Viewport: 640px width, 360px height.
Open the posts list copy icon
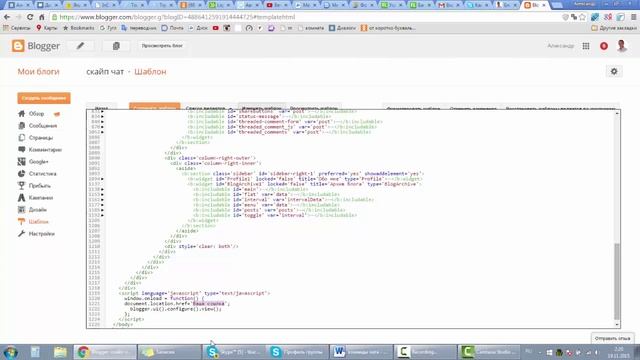coord(116,46)
